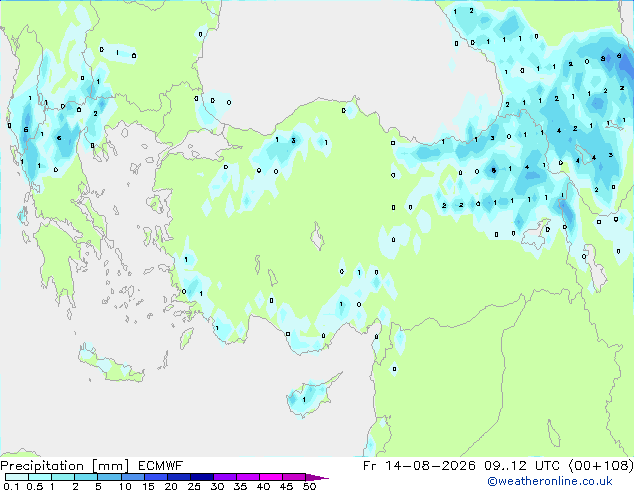Image resolution: width=634 pixels, height=490 pixels.
Task: Click the '50' legend scale value
Action: tap(310, 486)
